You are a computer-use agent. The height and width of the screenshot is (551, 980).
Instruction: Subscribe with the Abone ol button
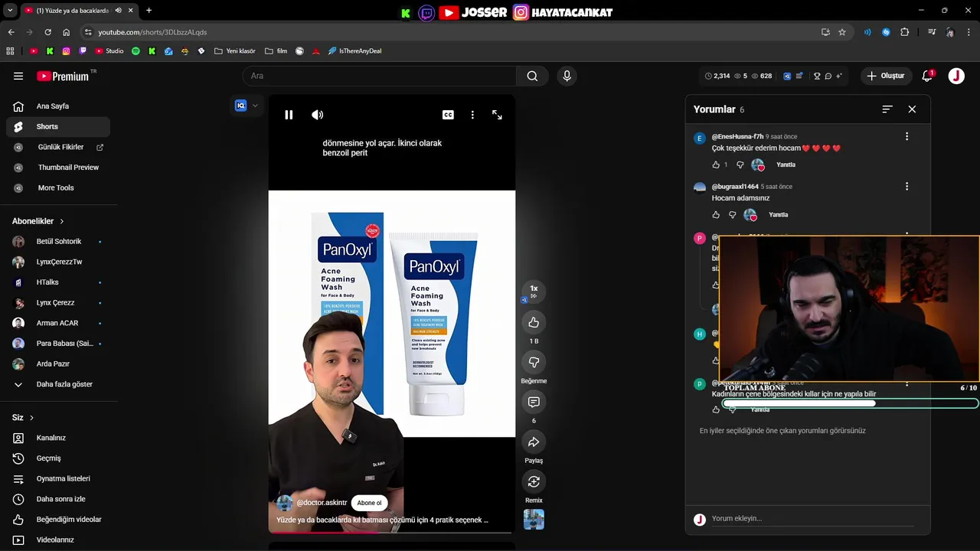pyautogui.click(x=369, y=503)
